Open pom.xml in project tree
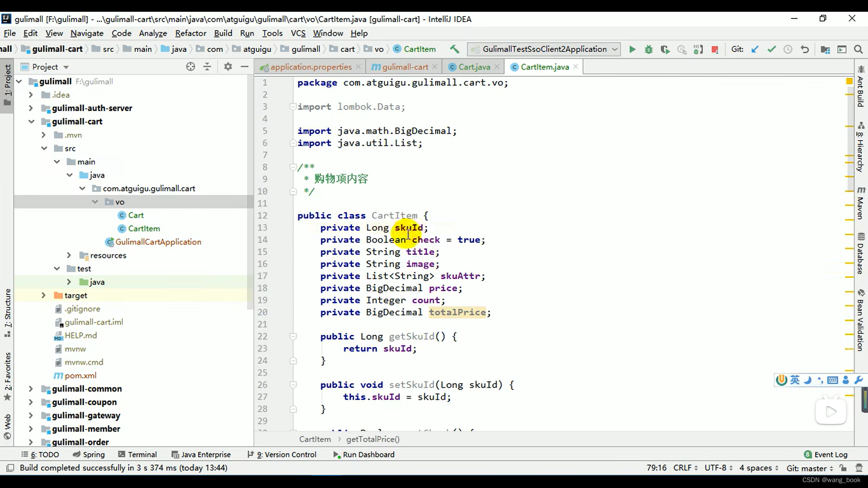868x488 pixels. click(x=80, y=375)
